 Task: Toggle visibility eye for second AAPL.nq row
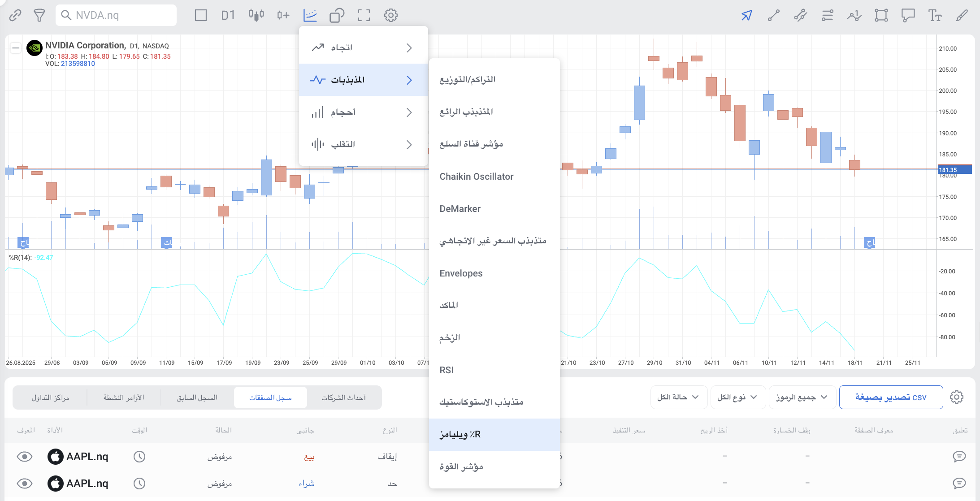click(25, 484)
